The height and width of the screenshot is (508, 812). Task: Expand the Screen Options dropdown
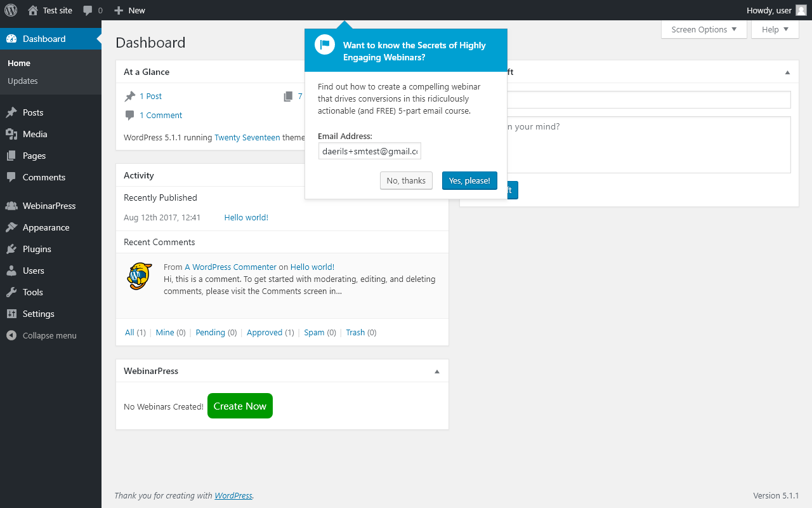(704, 29)
